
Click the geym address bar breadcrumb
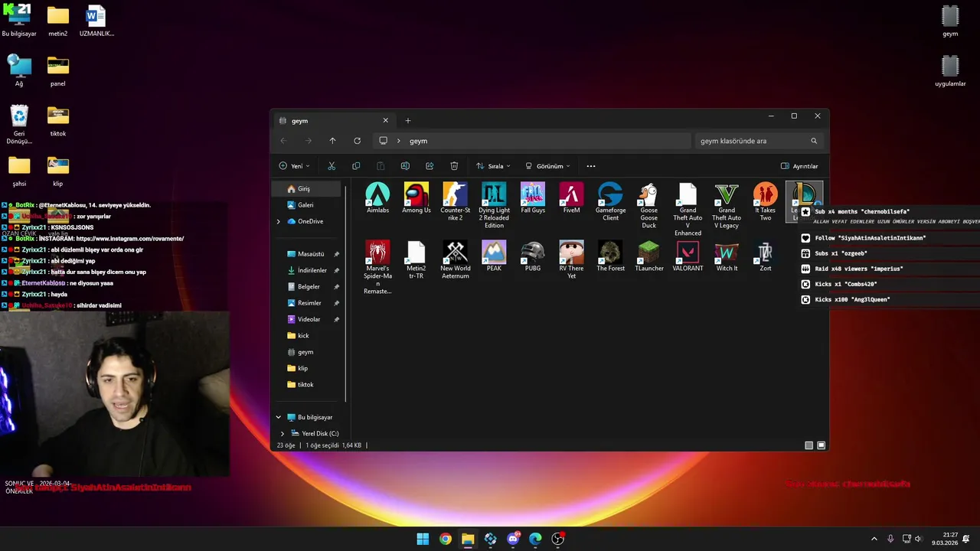pyautogui.click(x=418, y=141)
